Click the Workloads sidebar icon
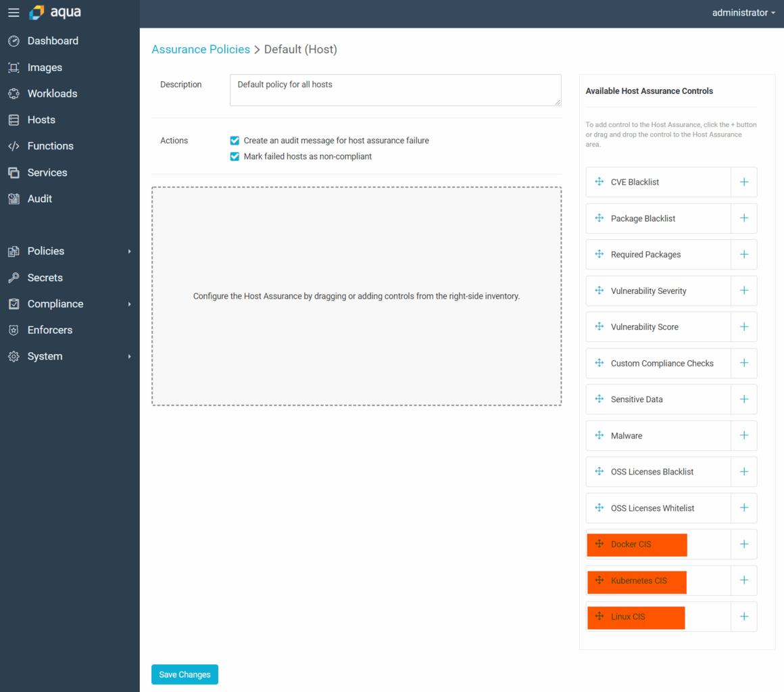Viewport: 784px width, 692px height. (x=14, y=93)
